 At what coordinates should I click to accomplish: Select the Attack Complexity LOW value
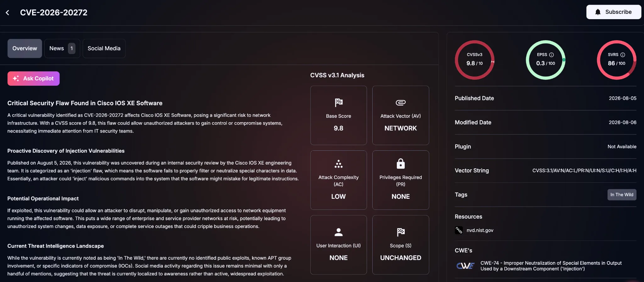tap(338, 197)
